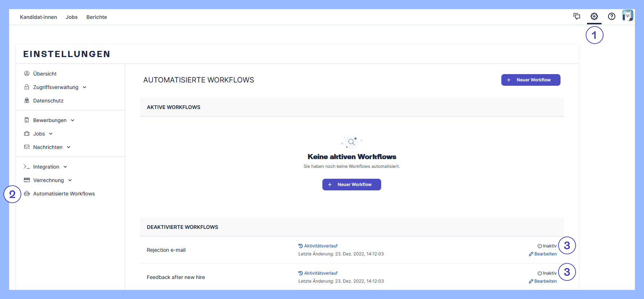Open the user profile avatar

point(627,16)
